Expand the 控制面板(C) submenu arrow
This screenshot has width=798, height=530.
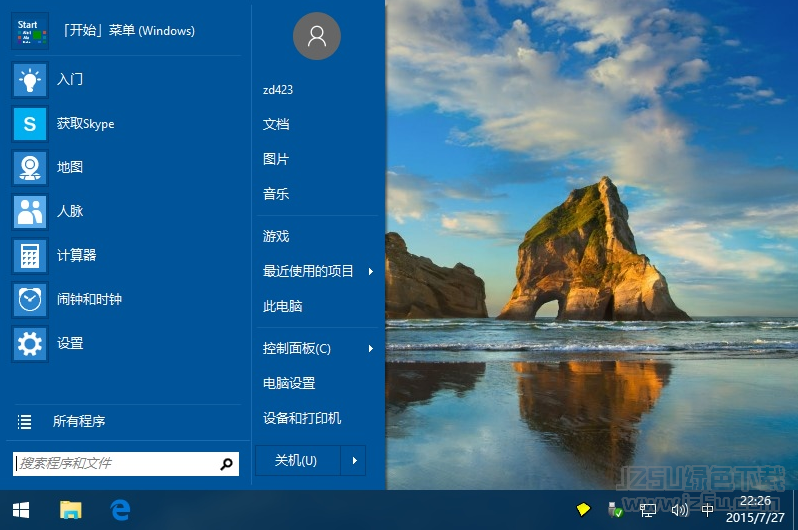click(x=371, y=349)
